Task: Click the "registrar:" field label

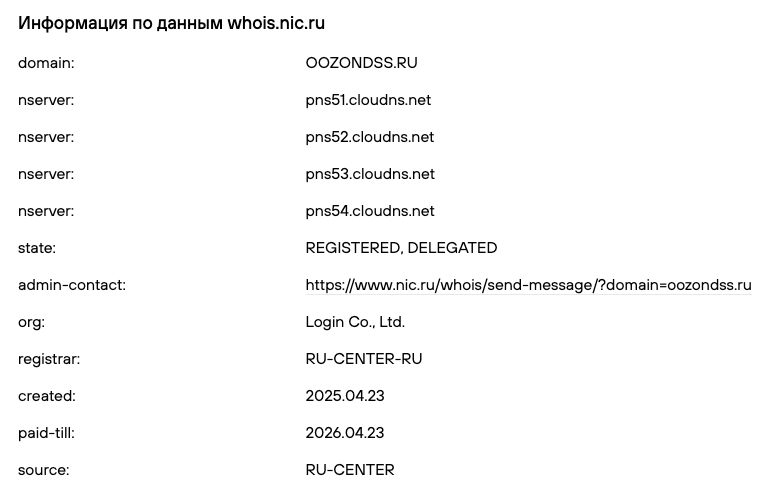Action: pos(49,359)
